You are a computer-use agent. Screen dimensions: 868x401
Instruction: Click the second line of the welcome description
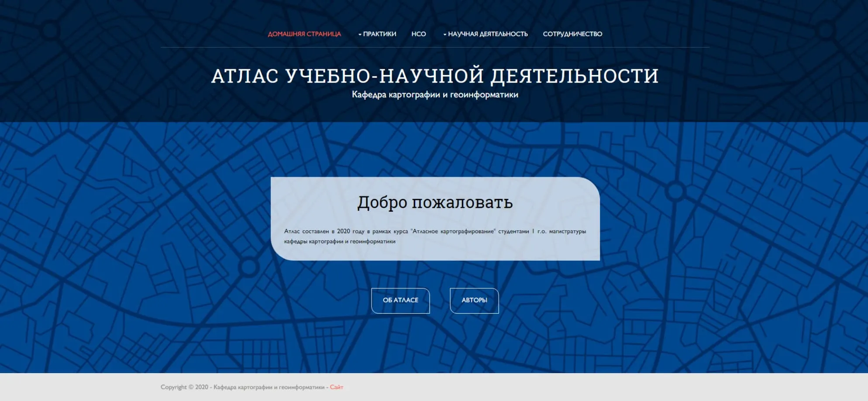pos(339,241)
